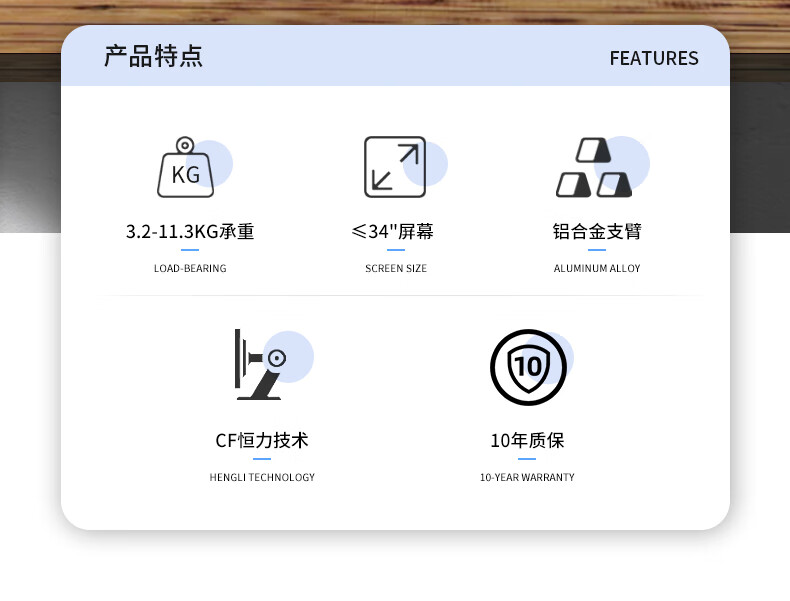
Task: Click the 10-YEAR WARRANTY caption
Action: [x=527, y=478]
